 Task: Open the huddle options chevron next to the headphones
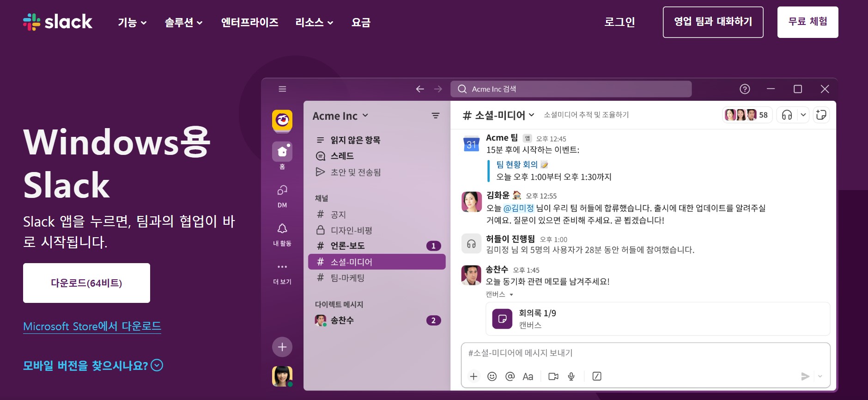click(803, 115)
